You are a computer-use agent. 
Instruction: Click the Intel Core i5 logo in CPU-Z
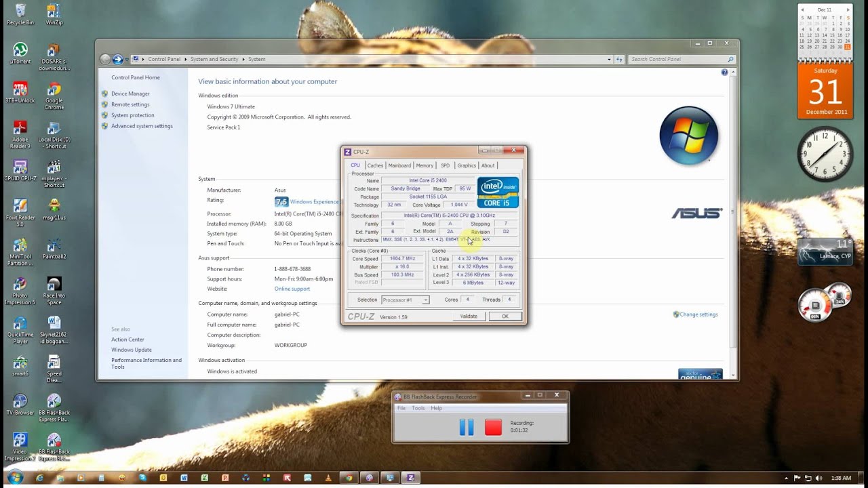point(498,192)
